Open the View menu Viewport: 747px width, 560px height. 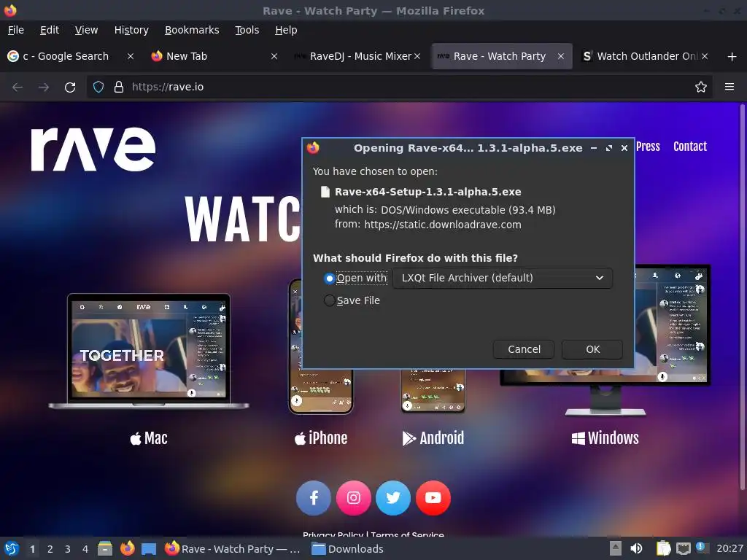tap(86, 30)
